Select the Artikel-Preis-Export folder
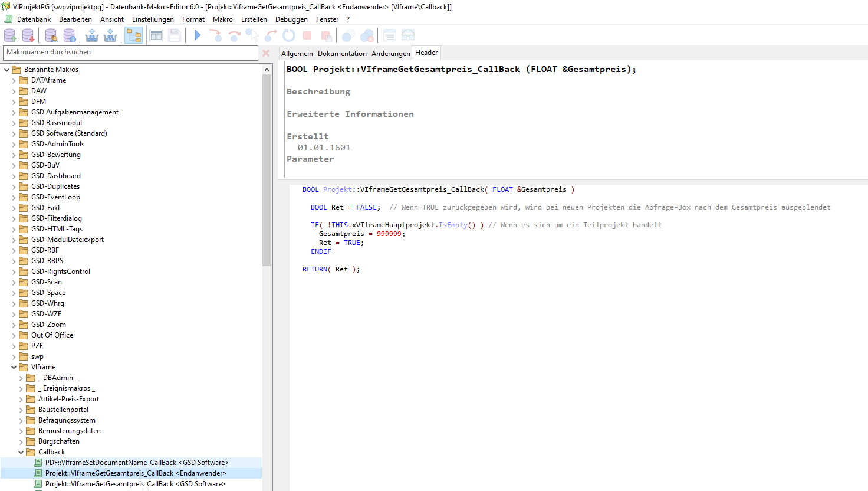The image size is (868, 491). click(x=68, y=399)
